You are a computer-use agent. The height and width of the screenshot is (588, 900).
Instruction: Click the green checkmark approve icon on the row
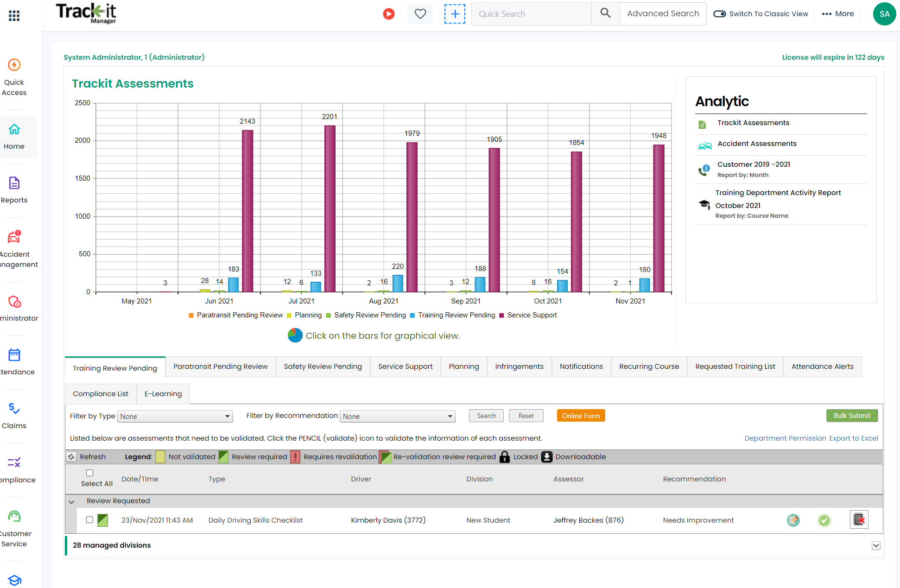824,520
